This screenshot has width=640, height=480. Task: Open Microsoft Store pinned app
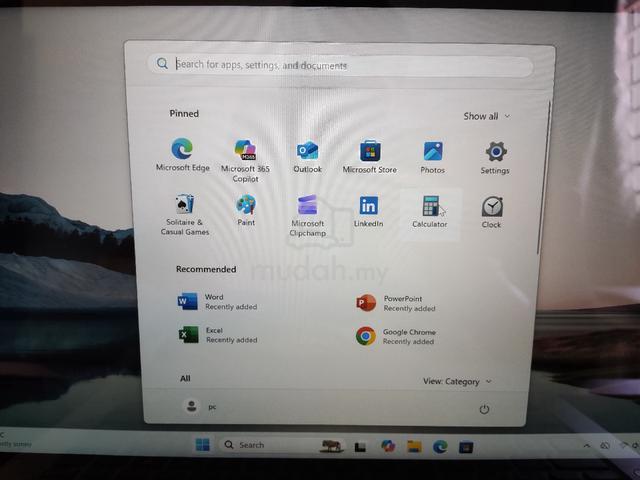370,157
